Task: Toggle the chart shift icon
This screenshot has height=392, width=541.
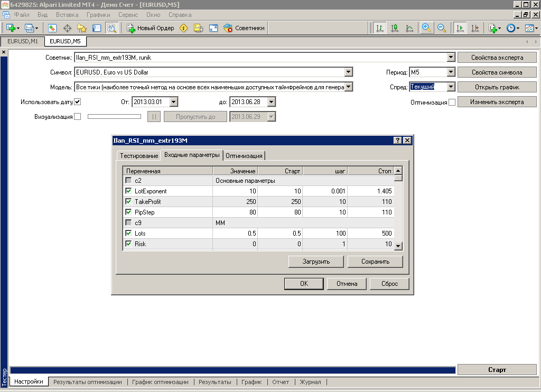Action: pyautogui.click(x=475, y=28)
